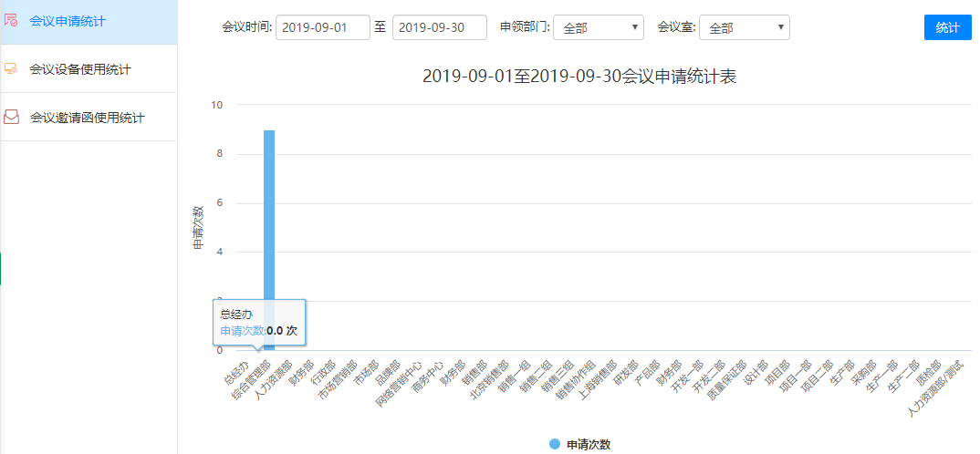Expand the 会议室 dropdown
This screenshot has width=980, height=454.
(744, 27)
